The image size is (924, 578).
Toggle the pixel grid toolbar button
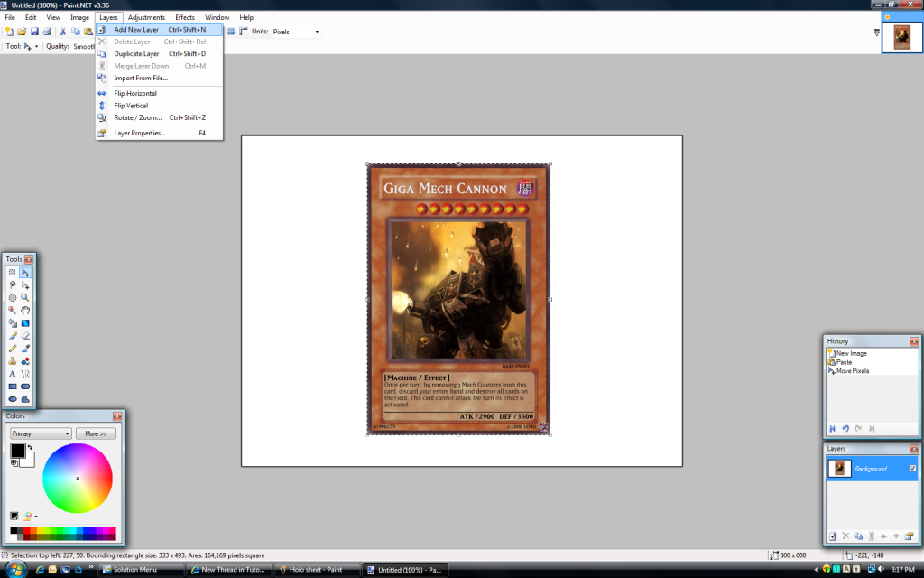[231, 31]
